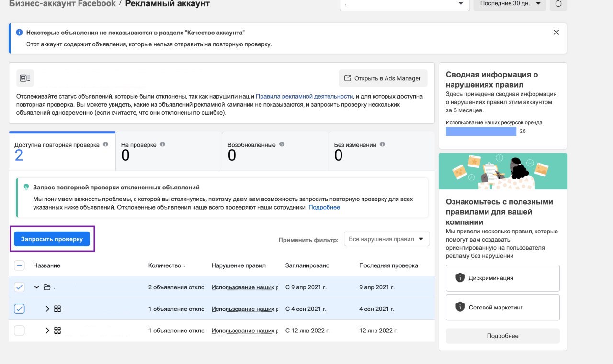Sort by 'Последняя проверка' column header
Screen dimensions: 613x364
(388, 265)
